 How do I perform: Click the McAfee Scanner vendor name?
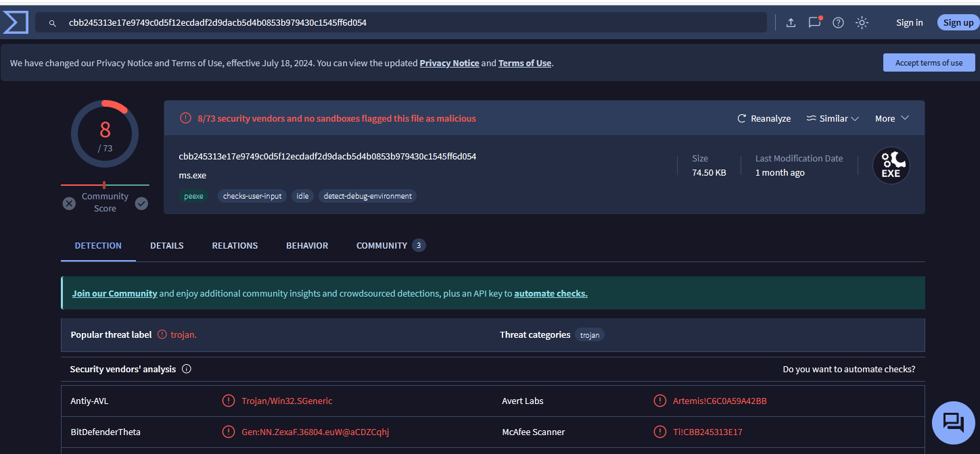click(x=534, y=432)
